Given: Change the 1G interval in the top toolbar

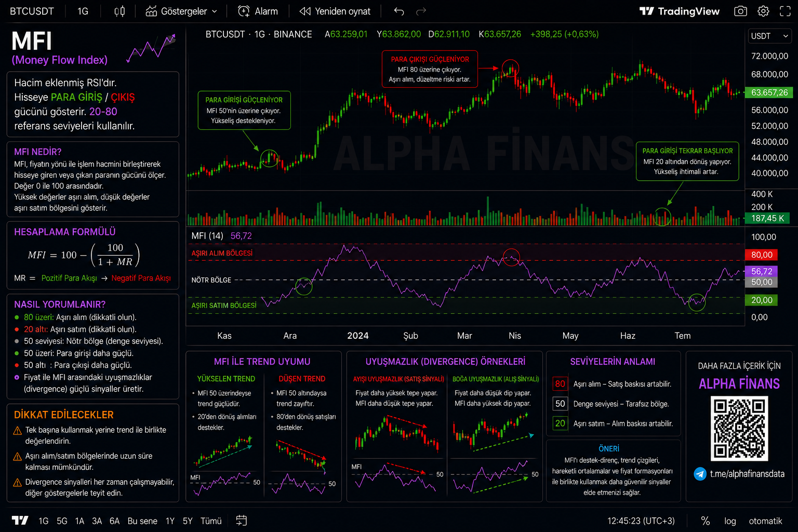Looking at the screenshot, I should pyautogui.click(x=83, y=11).
